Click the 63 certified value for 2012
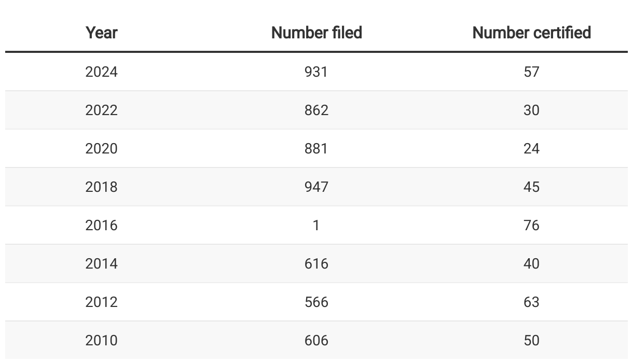Screen dimensions: 633x364 click(x=531, y=302)
